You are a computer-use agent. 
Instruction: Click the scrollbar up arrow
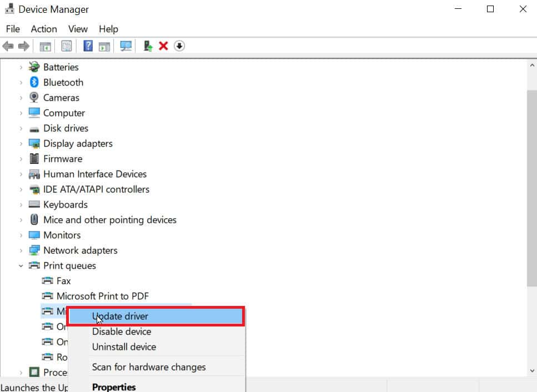coord(532,65)
